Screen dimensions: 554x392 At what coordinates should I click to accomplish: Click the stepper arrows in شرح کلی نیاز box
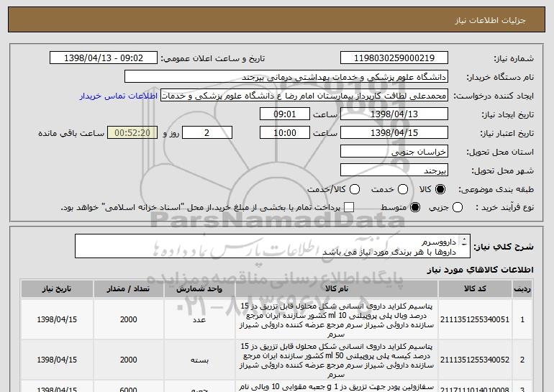tap(464, 242)
